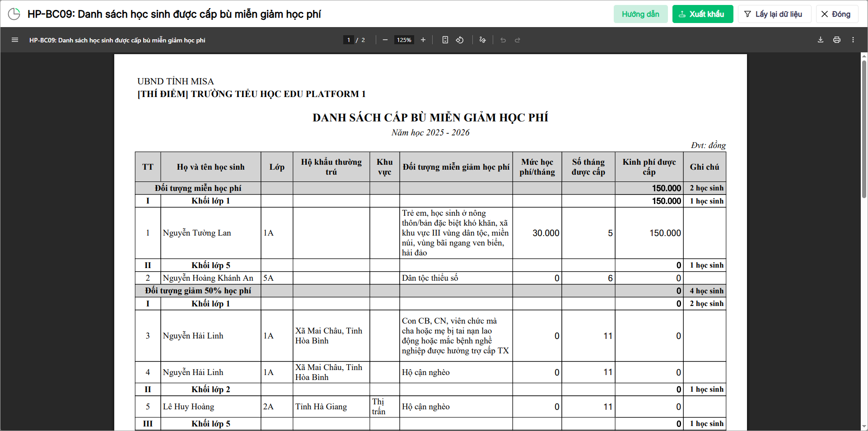868x431 pixels.
Task: Click the Đối tượng miễn học phí group row
Action: pos(430,188)
